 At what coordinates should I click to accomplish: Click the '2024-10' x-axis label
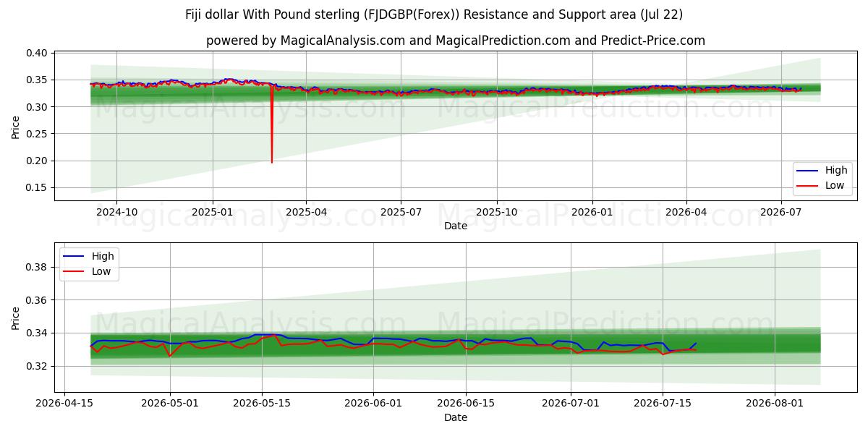[x=116, y=213]
